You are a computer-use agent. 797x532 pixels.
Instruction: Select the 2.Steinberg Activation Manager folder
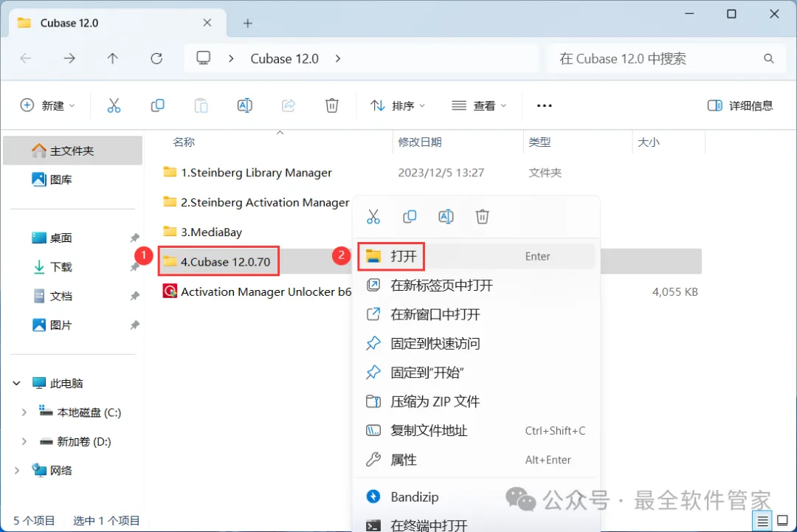click(255, 202)
